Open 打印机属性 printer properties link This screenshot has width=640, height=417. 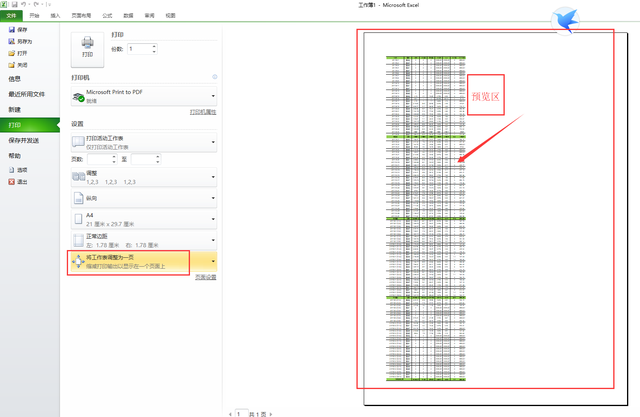coord(203,112)
